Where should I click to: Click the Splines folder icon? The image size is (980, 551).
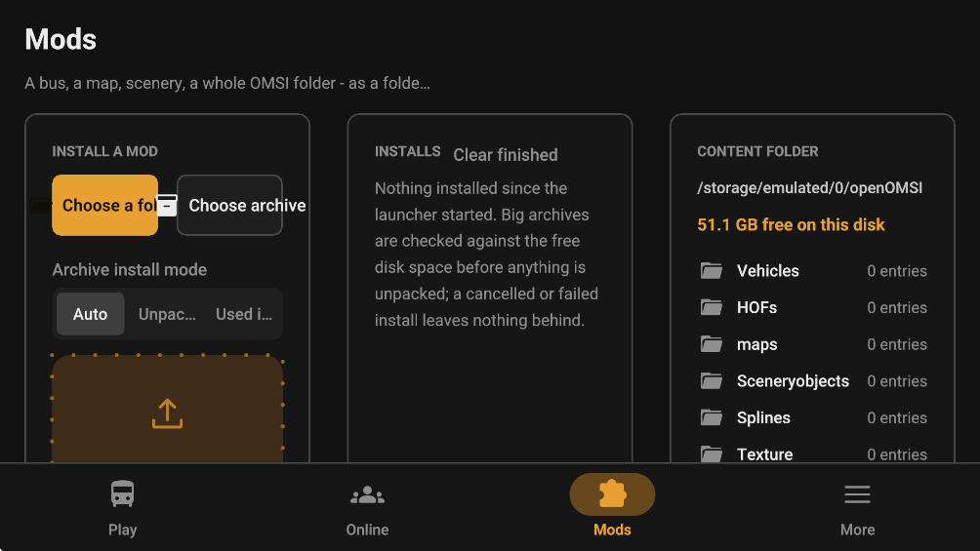pyautogui.click(x=712, y=417)
